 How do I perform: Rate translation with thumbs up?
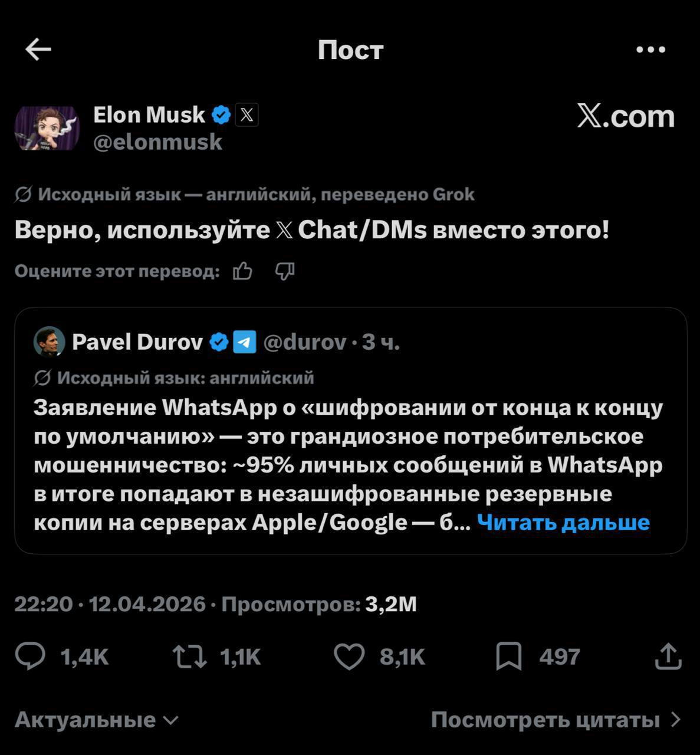click(x=242, y=271)
